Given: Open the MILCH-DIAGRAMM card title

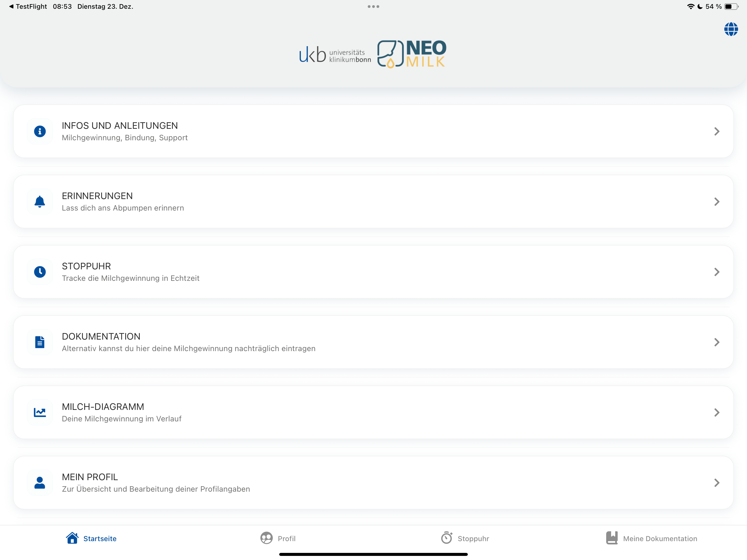Looking at the screenshot, I should 103,407.
